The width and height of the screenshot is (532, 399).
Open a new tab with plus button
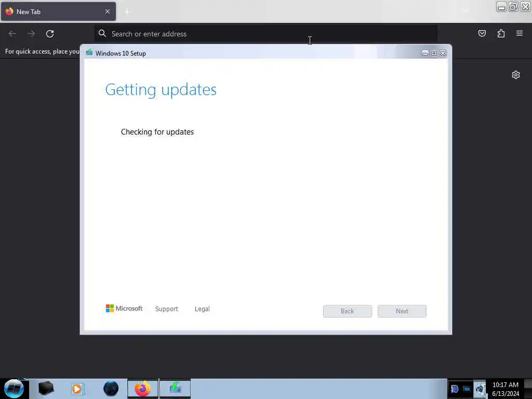tap(127, 12)
